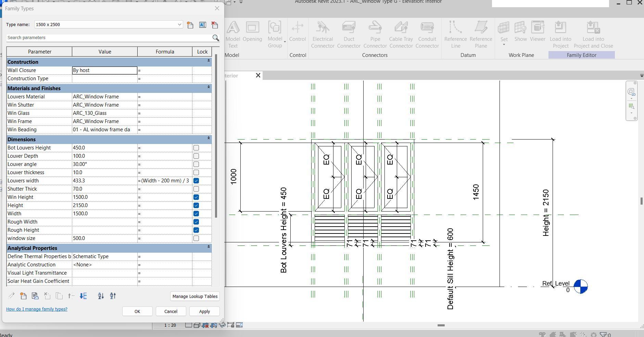Enable the lock for Bot Louvers Height
Screen dimensions: 644x337
click(196, 148)
